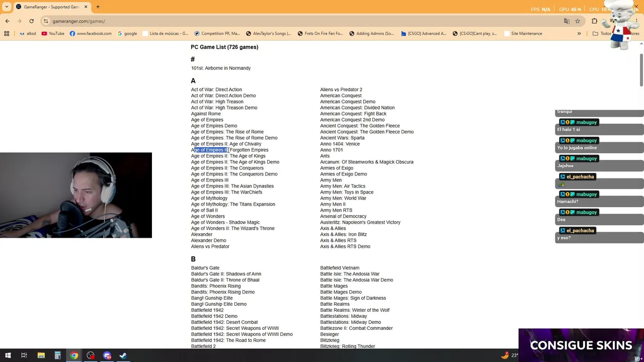644x362 pixels.
Task: Open the www.facebook.com bookmark
Action: (91, 34)
